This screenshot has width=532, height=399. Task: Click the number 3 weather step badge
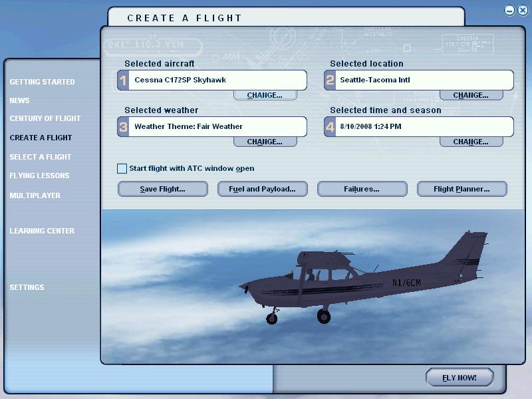click(x=123, y=127)
